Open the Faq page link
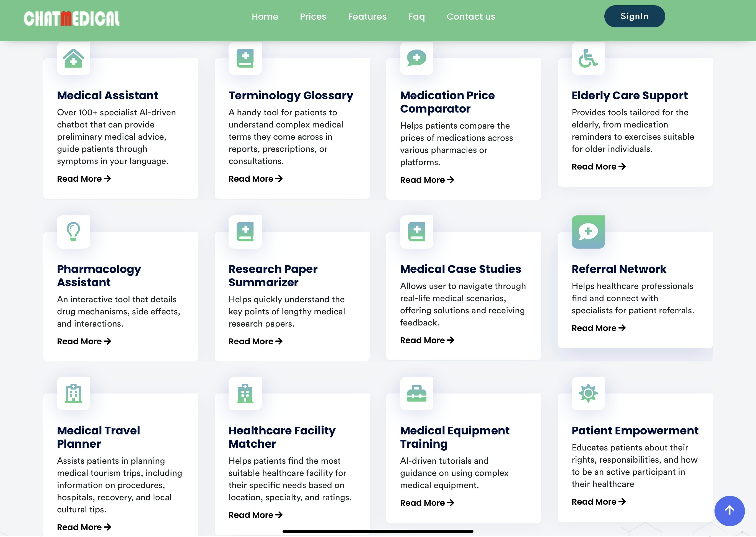 (416, 17)
